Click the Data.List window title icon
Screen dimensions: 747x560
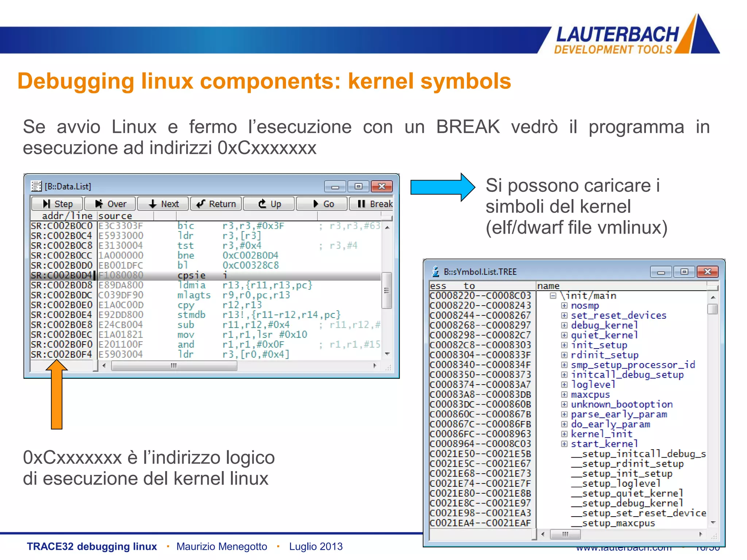[36, 186]
